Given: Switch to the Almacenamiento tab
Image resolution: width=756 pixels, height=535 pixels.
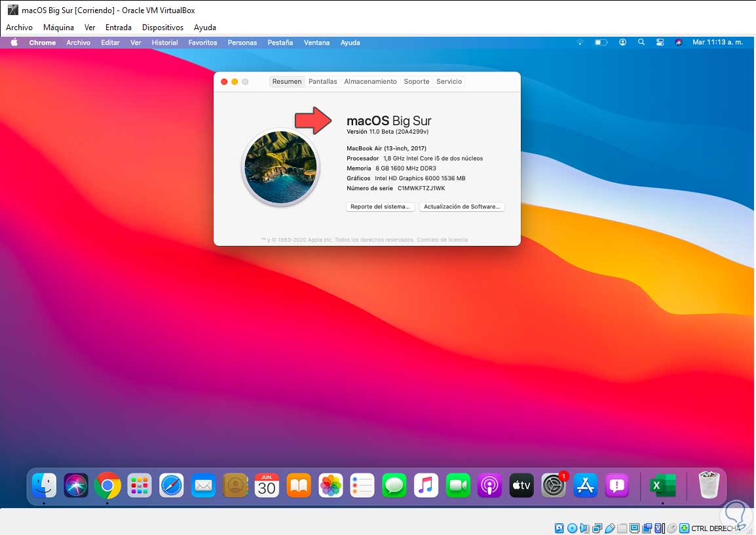Looking at the screenshot, I should pyautogui.click(x=370, y=81).
